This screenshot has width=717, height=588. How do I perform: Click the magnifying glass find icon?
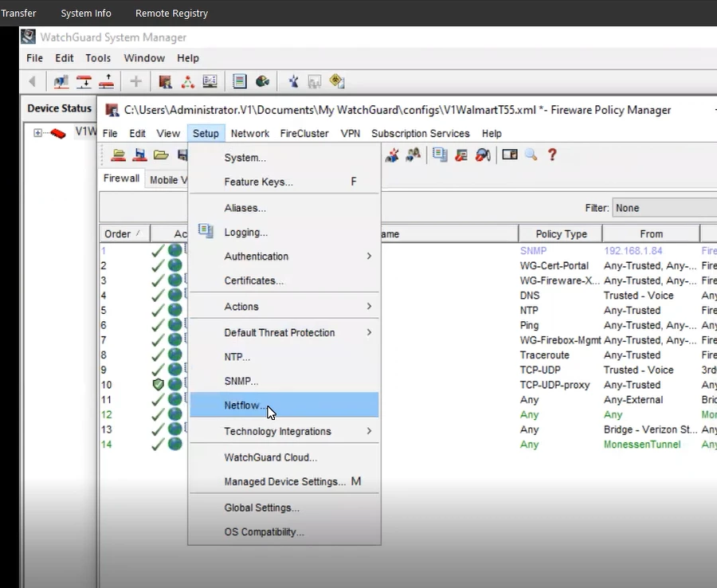coord(531,155)
